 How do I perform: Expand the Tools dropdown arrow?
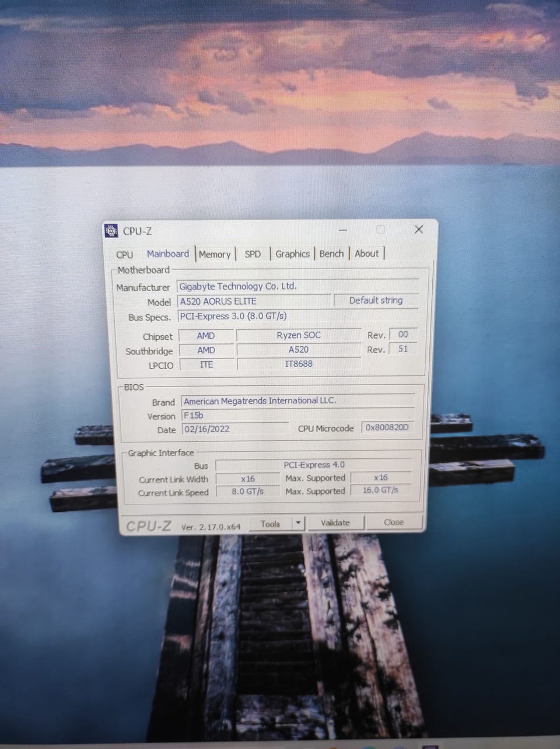coord(298,523)
